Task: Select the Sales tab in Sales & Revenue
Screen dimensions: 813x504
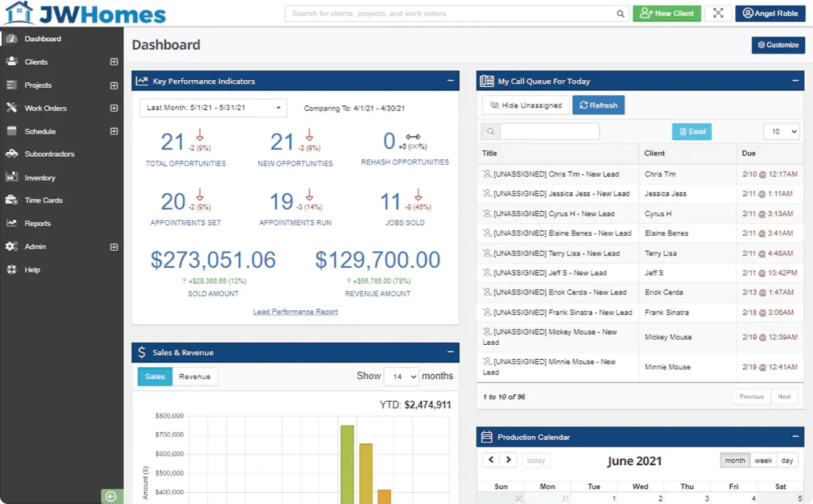Action: pyautogui.click(x=154, y=377)
